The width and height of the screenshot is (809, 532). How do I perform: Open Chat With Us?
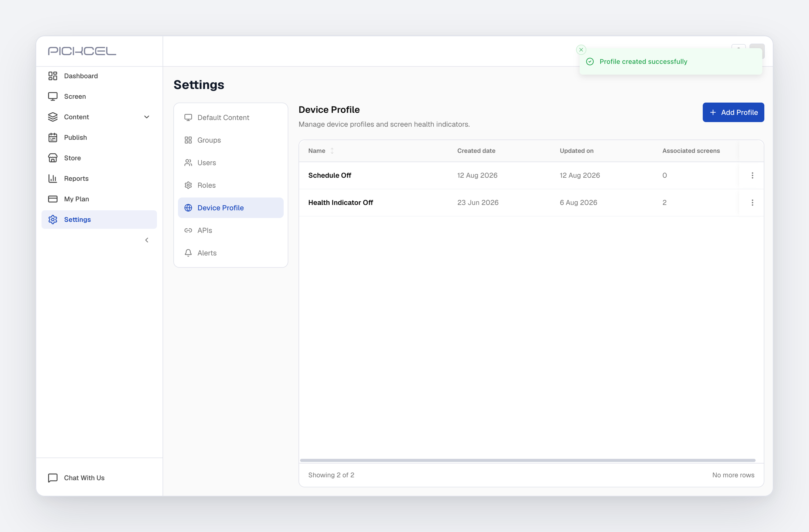coord(84,478)
